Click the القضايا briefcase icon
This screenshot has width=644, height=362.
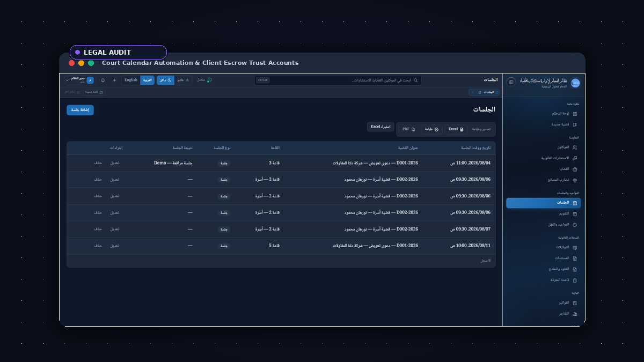575,169
